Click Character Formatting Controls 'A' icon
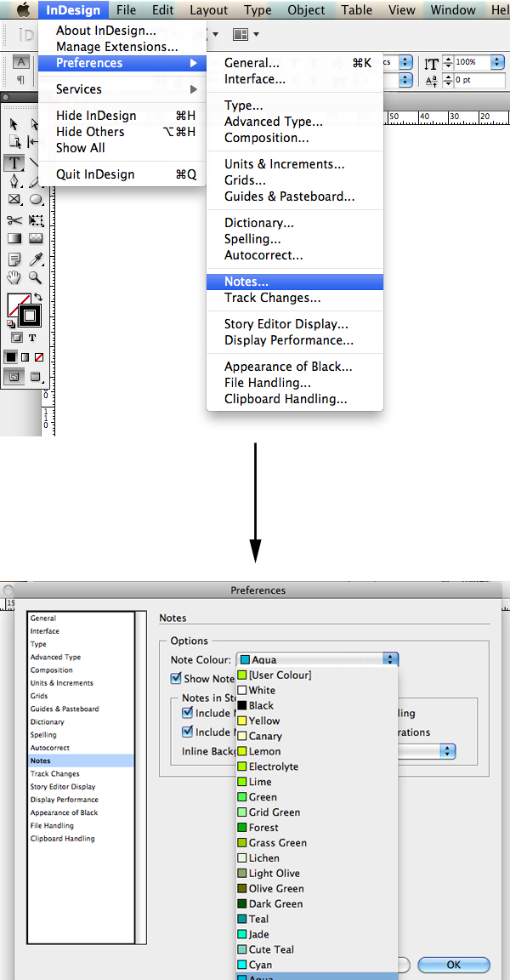510x980 pixels. [21, 62]
